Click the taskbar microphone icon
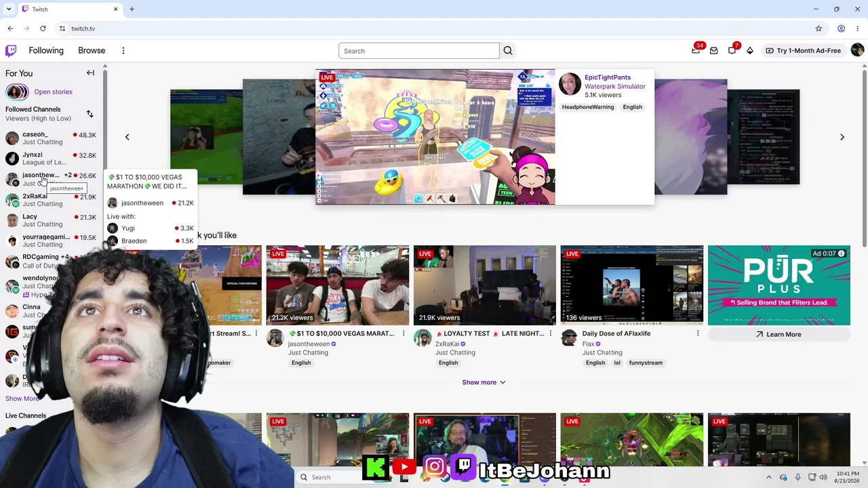This screenshot has height=488, width=868. [797, 477]
